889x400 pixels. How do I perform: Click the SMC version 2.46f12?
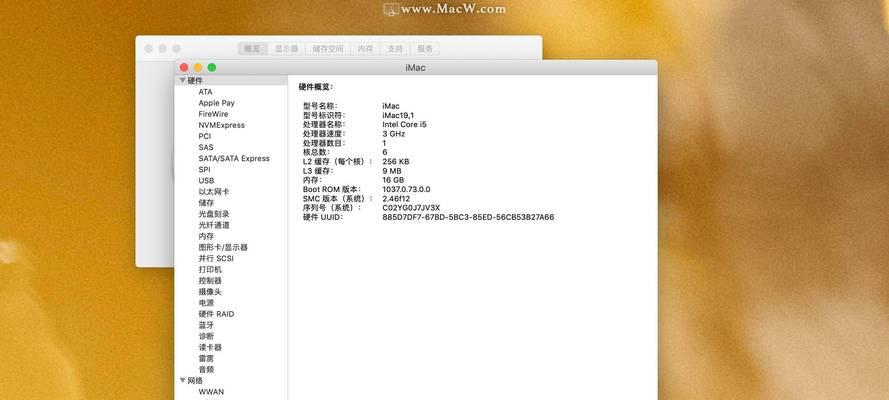[x=396, y=198]
